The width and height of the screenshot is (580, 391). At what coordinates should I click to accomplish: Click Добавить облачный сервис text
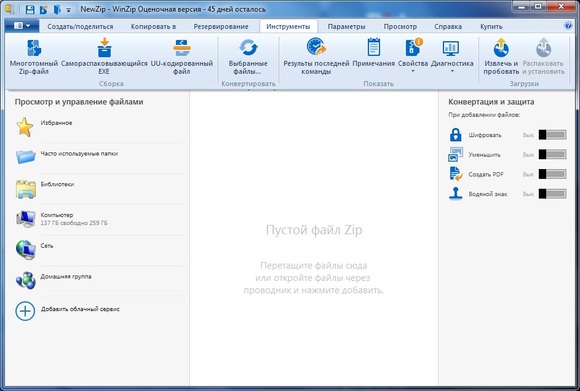[x=80, y=309]
